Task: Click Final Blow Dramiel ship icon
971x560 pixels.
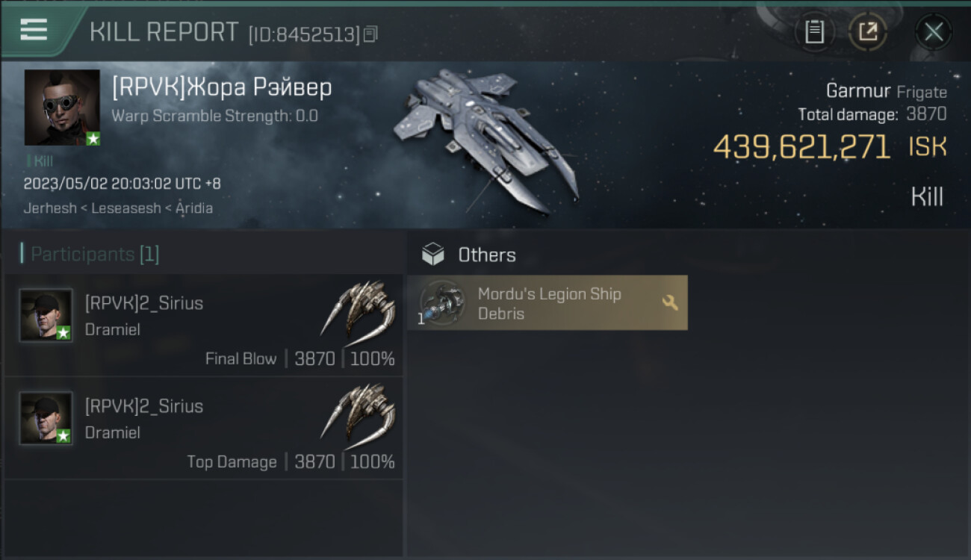Action: pos(359,308)
